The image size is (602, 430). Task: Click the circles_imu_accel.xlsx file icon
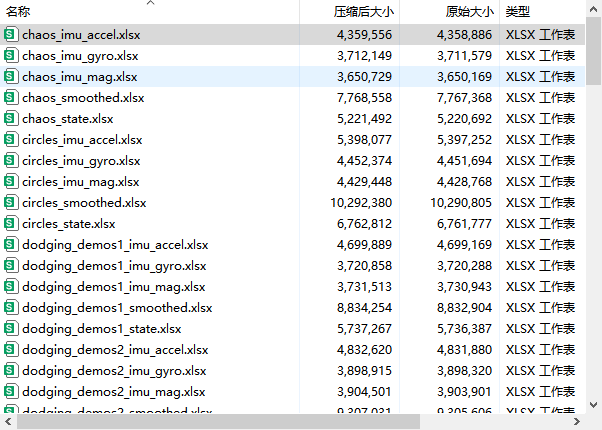click(11, 139)
